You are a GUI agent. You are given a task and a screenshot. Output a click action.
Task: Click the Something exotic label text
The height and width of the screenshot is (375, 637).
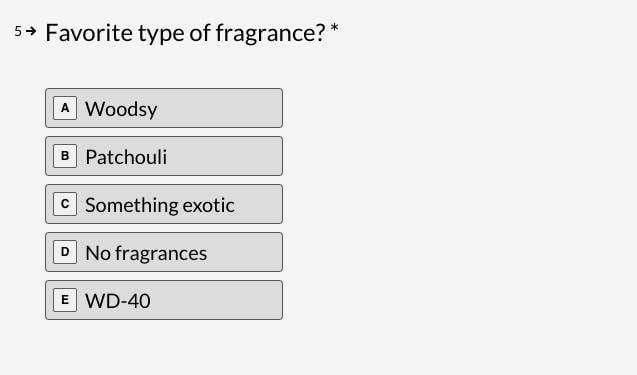click(x=160, y=205)
